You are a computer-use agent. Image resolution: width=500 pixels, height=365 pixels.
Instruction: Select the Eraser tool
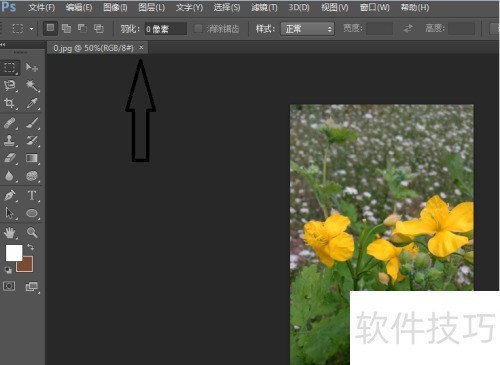[10, 158]
